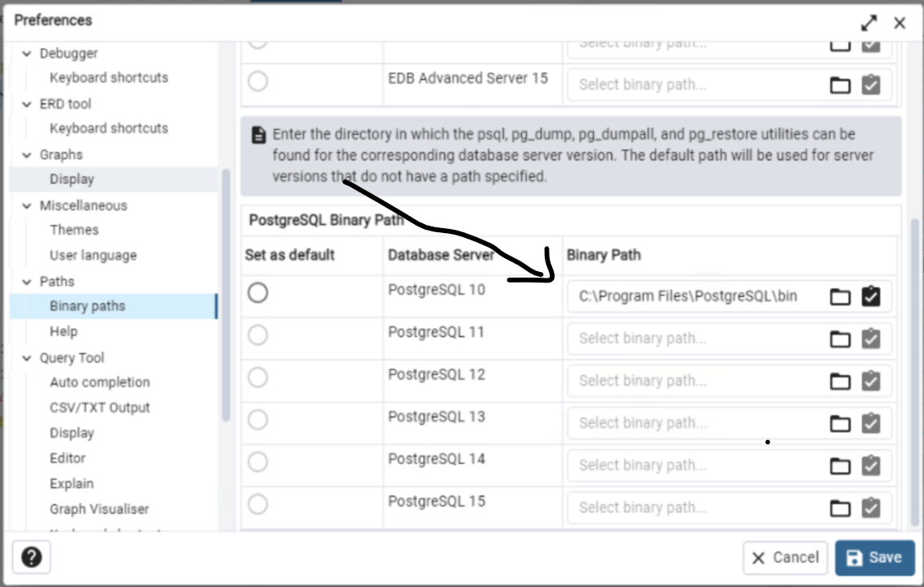The width and height of the screenshot is (924, 587).
Task: Collapse the Miscellaneous tree node
Action: coord(27,205)
